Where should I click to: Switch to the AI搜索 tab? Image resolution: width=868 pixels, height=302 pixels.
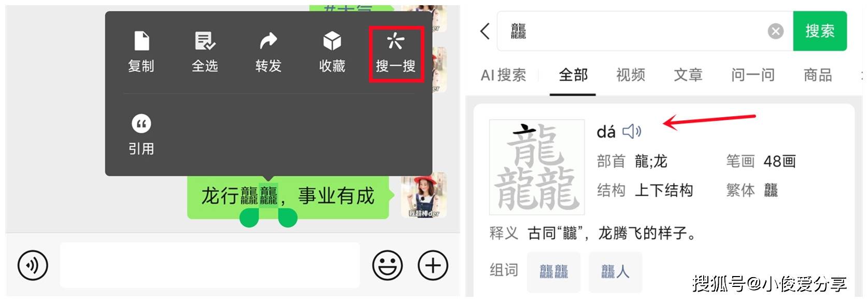point(503,75)
